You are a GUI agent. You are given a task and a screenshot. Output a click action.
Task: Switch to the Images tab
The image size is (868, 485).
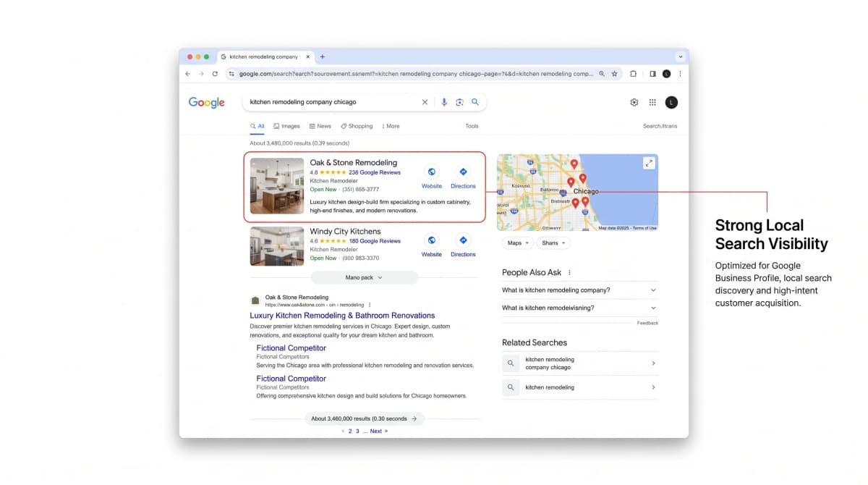pos(286,126)
